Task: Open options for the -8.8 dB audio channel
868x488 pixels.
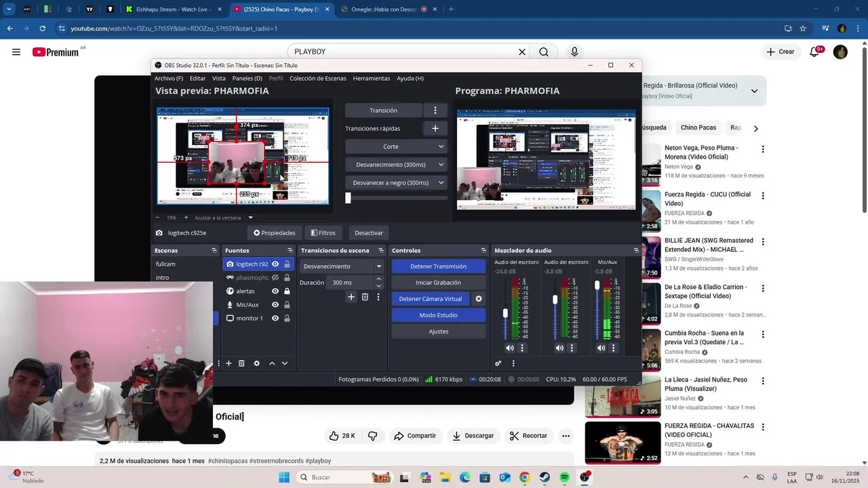Action: click(572, 348)
